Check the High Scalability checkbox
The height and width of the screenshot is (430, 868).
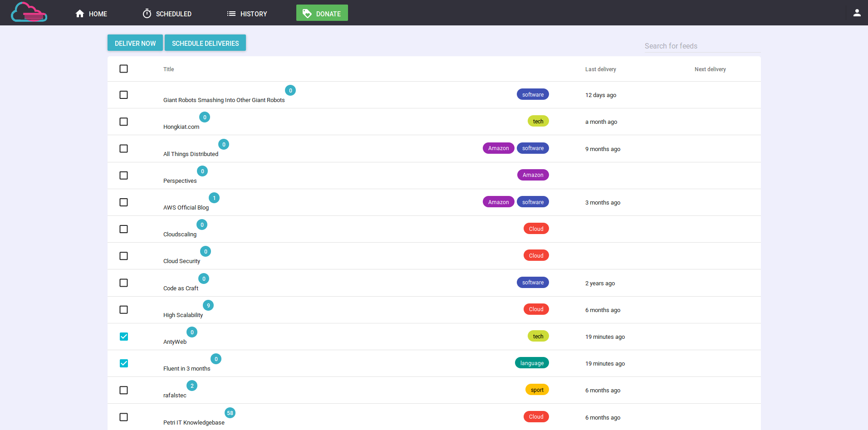[123, 309]
